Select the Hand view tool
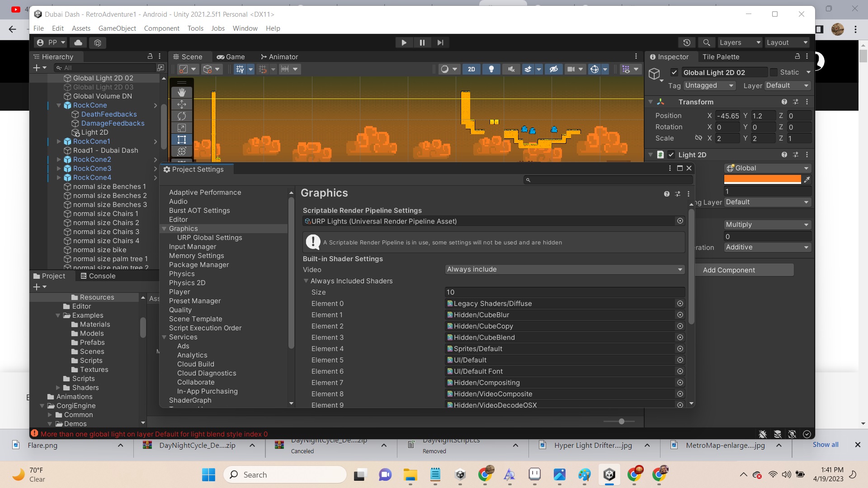This screenshot has height=488, width=868. pyautogui.click(x=182, y=93)
